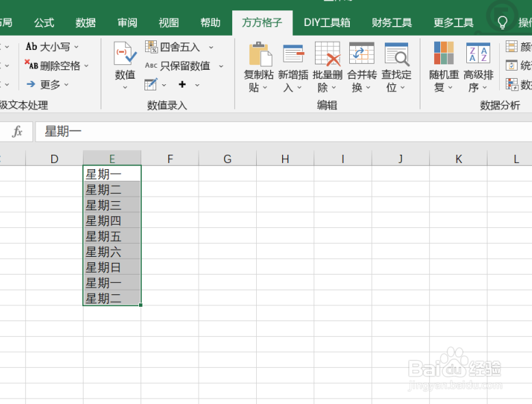Click the 只保留数值 ABC icon

point(151,66)
